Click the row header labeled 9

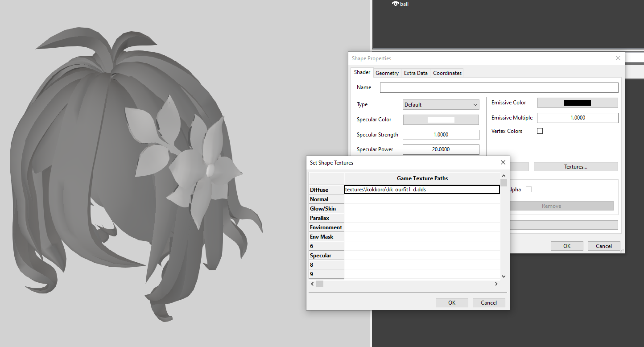(326, 274)
